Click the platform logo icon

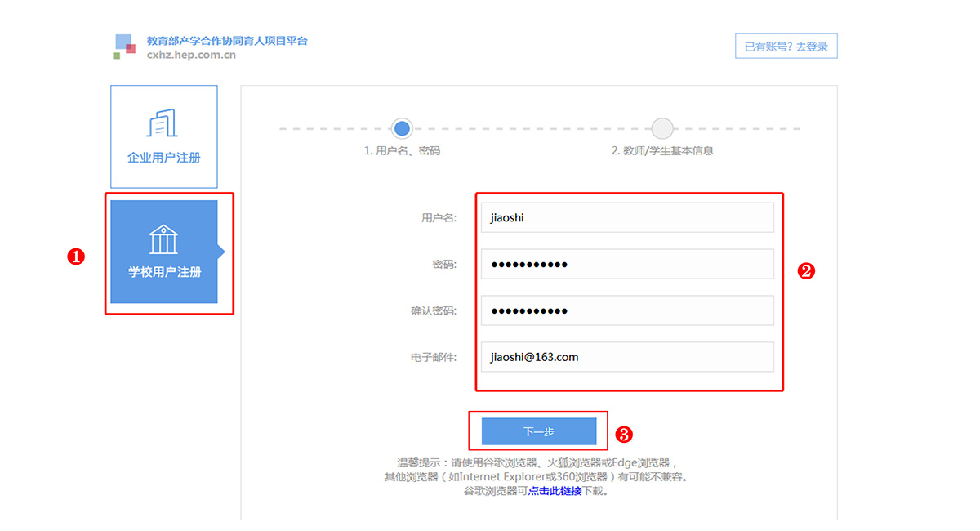[x=124, y=47]
